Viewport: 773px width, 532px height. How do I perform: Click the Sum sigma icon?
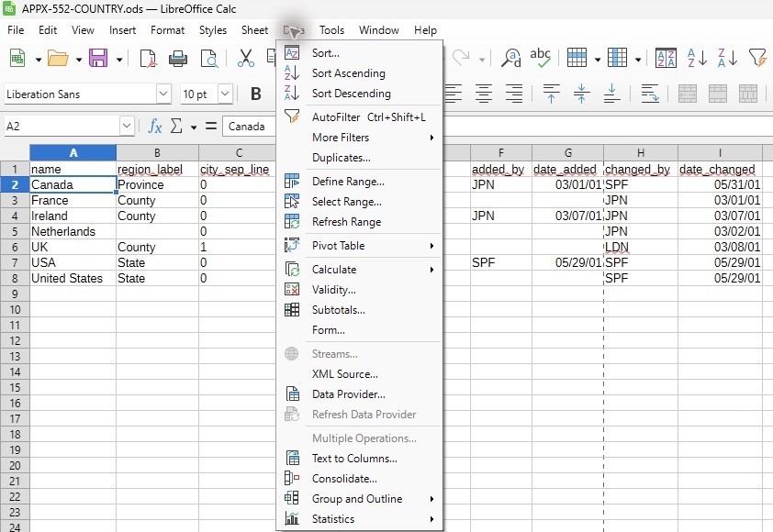point(176,127)
